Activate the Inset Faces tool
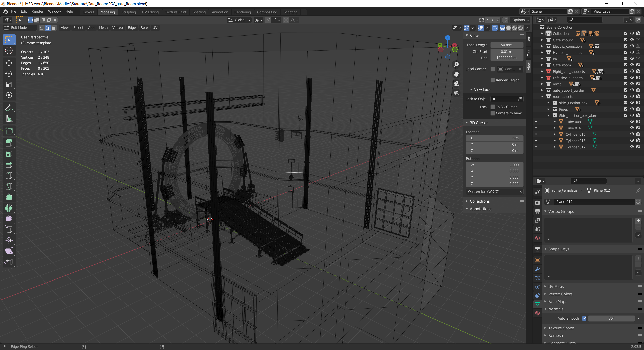Screen dimensions: 644x350 (9, 154)
